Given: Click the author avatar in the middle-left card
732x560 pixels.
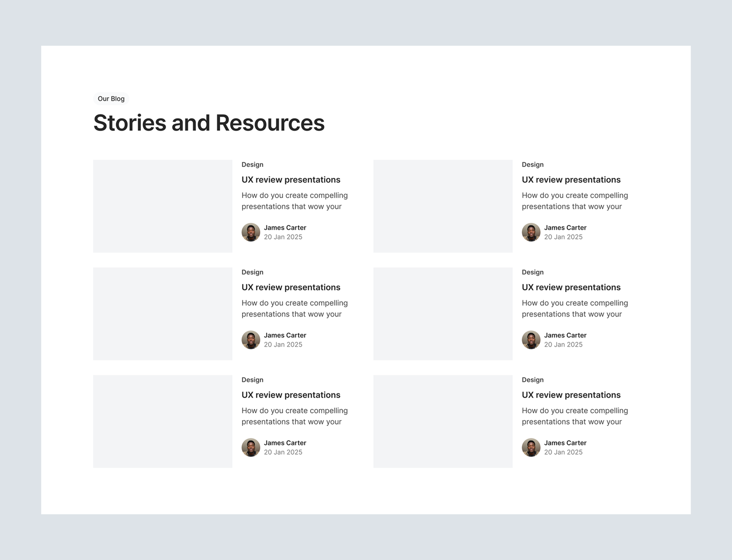Looking at the screenshot, I should pos(251,340).
